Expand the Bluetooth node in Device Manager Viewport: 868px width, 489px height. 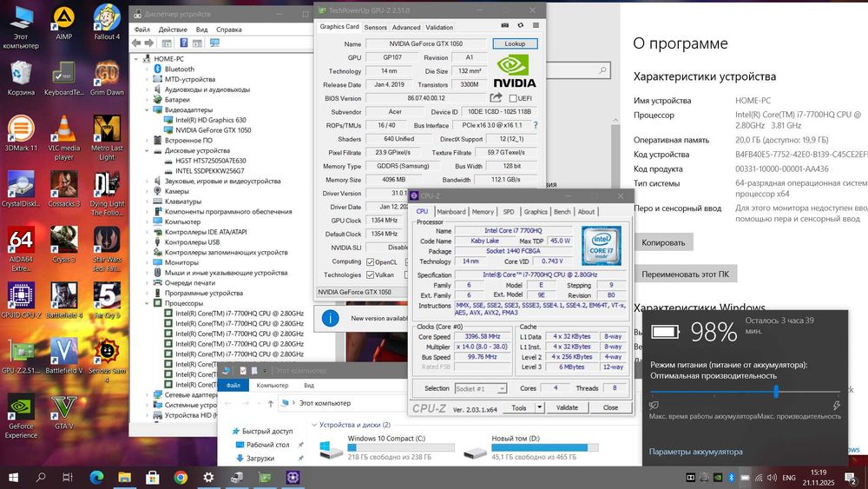click(x=148, y=69)
